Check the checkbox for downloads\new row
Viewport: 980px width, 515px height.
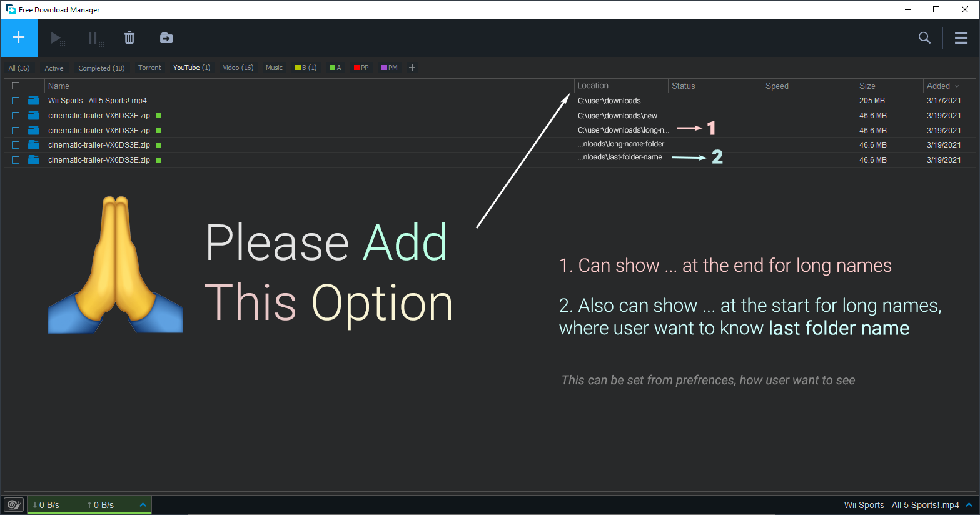(x=16, y=116)
